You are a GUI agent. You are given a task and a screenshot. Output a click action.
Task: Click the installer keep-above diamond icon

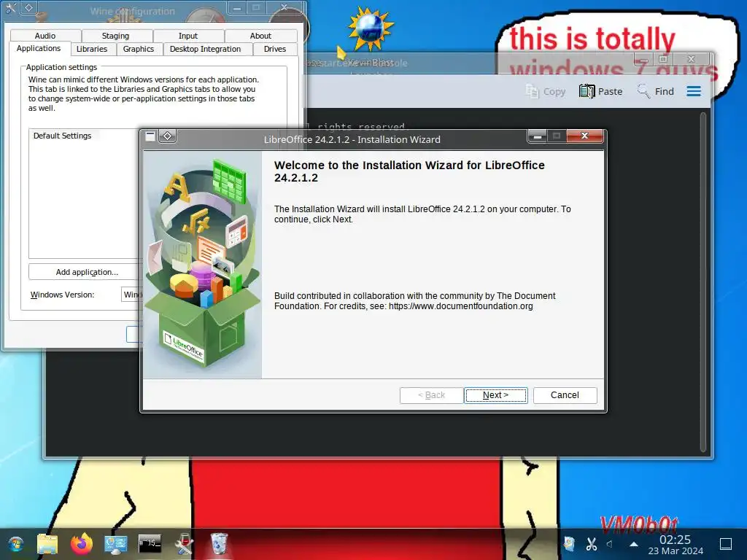tap(167, 136)
